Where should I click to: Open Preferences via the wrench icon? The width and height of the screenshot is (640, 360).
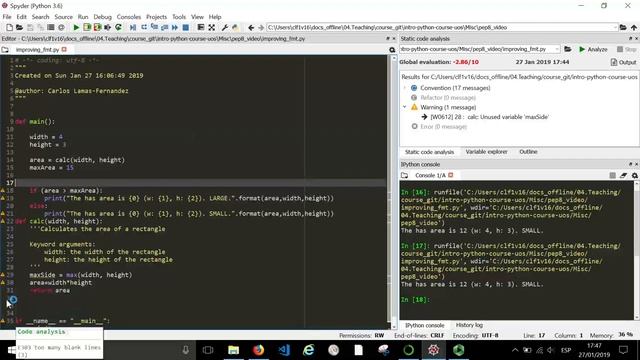coord(225,27)
